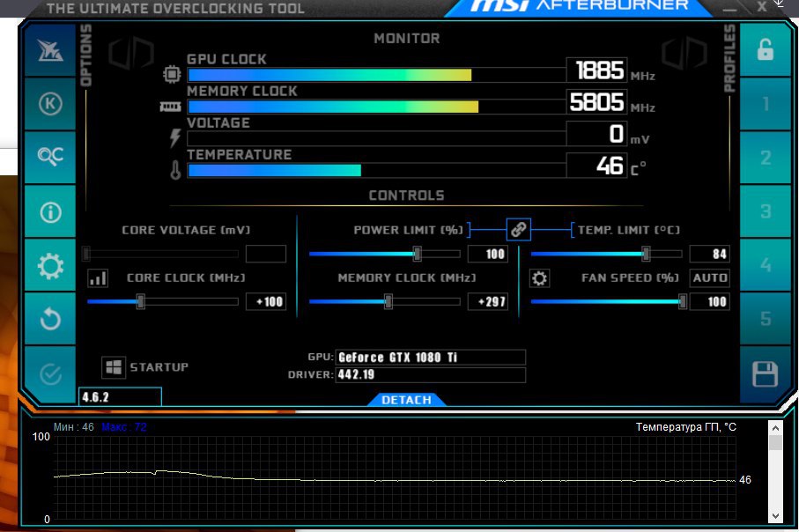This screenshot has height=532, width=799.
Task: Click the Memory Clock slider handle
Action: click(388, 301)
